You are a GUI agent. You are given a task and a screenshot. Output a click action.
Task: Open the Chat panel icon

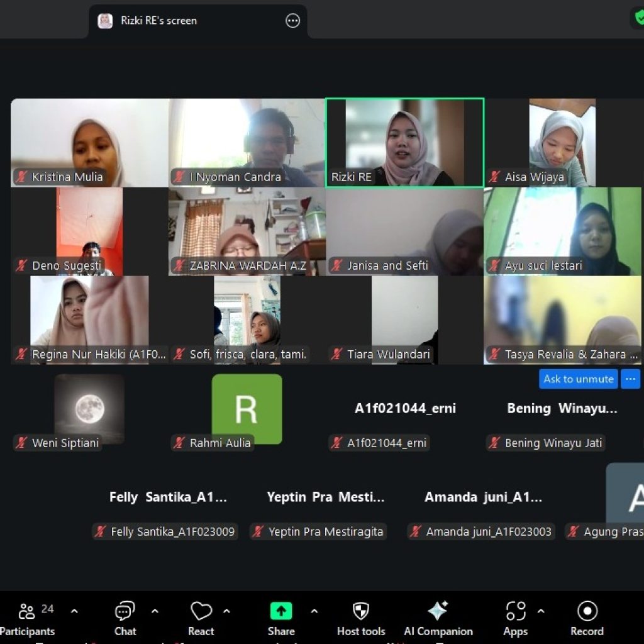pyautogui.click(x=125, y=611)
